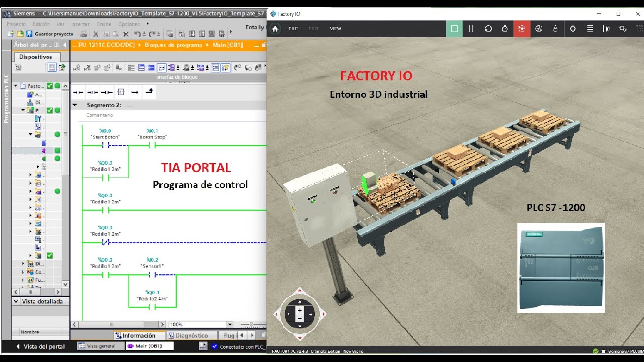Click the close branch arrow icon
The image size is (644, 362).
coord(149,92)
